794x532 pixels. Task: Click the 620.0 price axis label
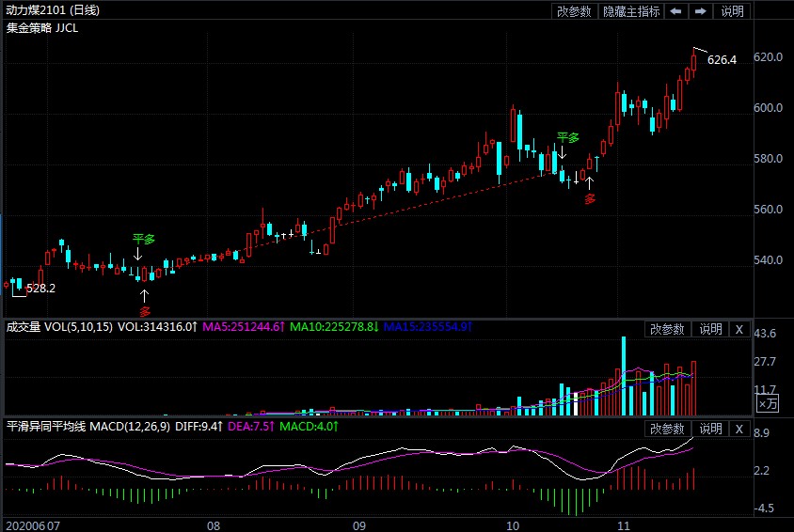click(769, 56)
